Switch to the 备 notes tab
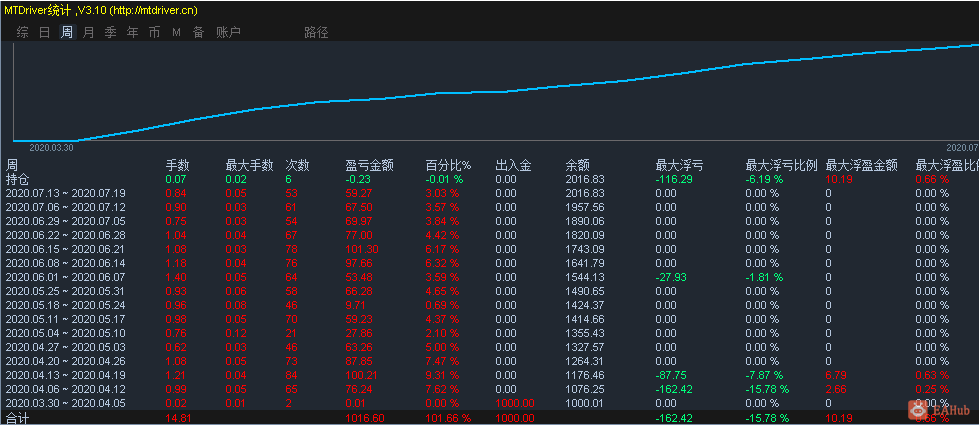The width and height of the screenshot is (979, 425). coord(199,32)
